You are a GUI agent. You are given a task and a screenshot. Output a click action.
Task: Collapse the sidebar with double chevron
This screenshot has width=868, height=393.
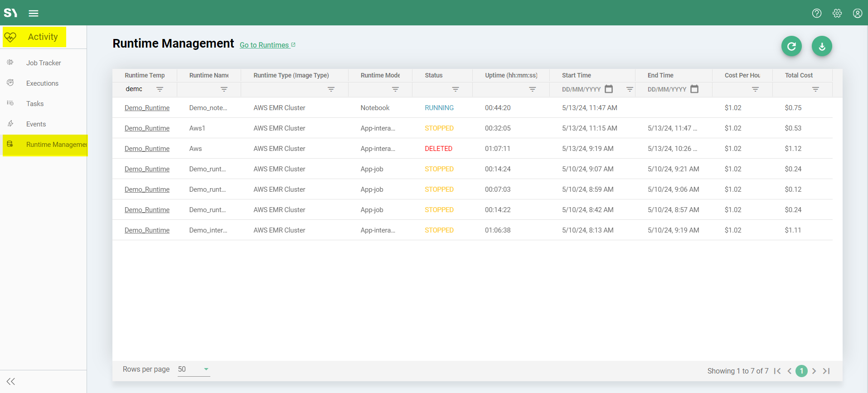pos(11,381)
